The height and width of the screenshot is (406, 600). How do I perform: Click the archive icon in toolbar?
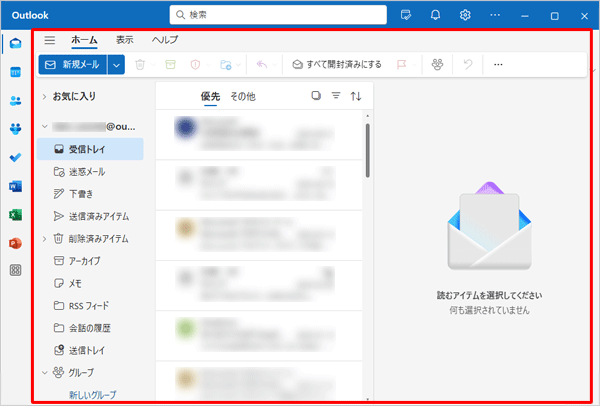pos(170,64)
